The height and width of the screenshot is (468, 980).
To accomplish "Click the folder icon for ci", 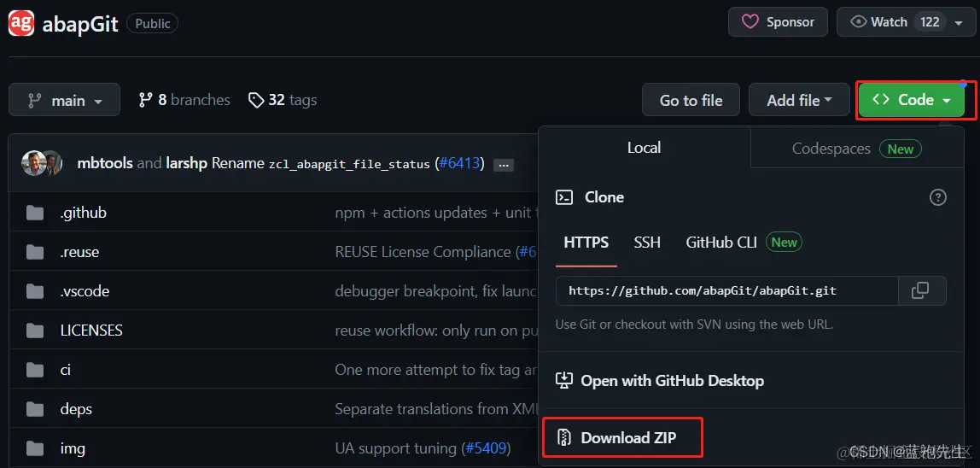I will [35, 371].
